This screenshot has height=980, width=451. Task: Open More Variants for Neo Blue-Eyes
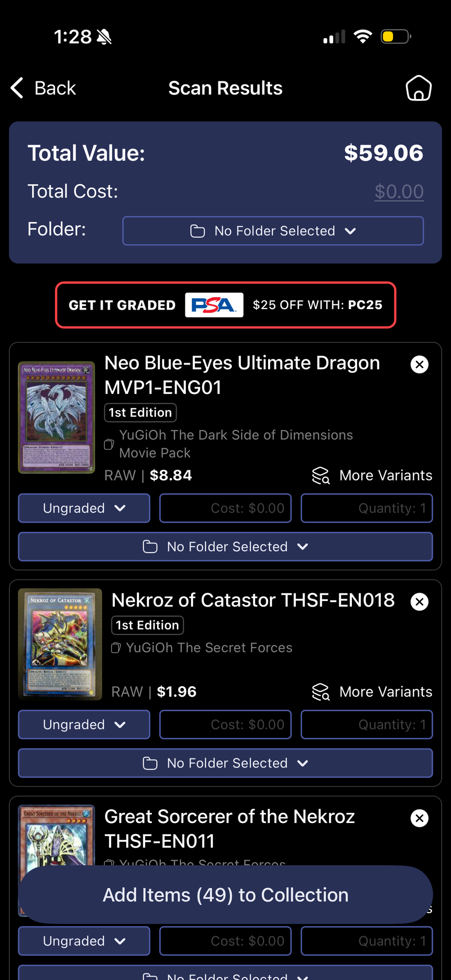point(372,476)
